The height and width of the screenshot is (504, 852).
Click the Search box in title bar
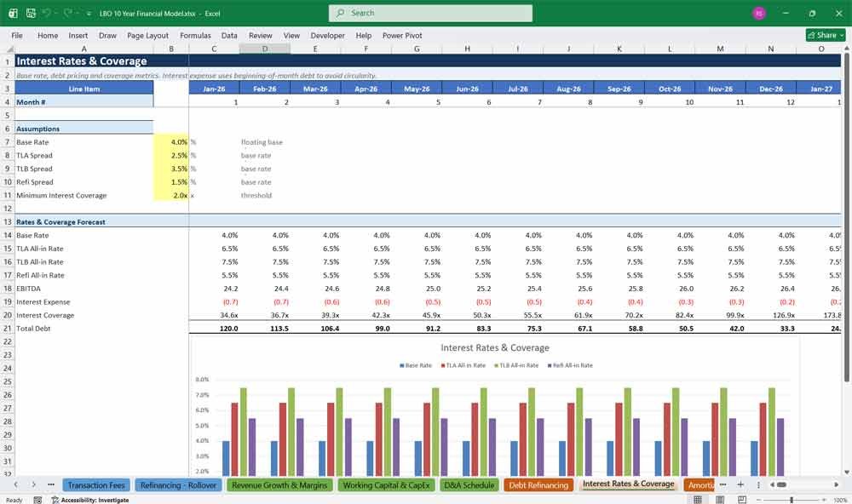[430, 13]
